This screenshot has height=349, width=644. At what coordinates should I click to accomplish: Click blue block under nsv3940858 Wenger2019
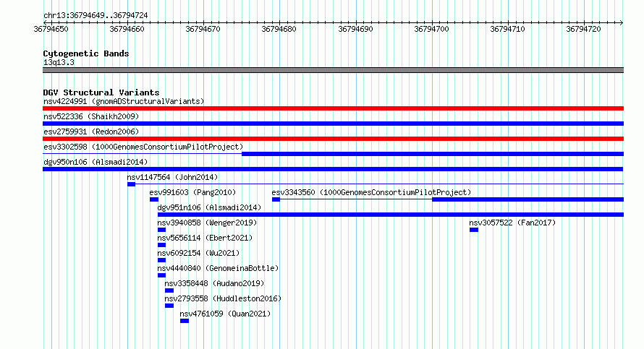[x=162, y=230]
